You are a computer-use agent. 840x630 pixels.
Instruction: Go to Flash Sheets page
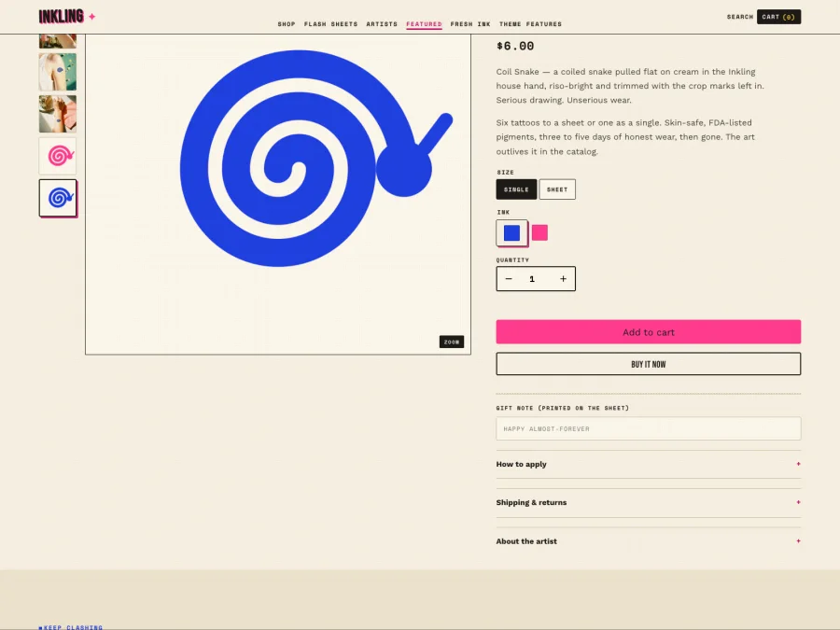pos(330,24)
